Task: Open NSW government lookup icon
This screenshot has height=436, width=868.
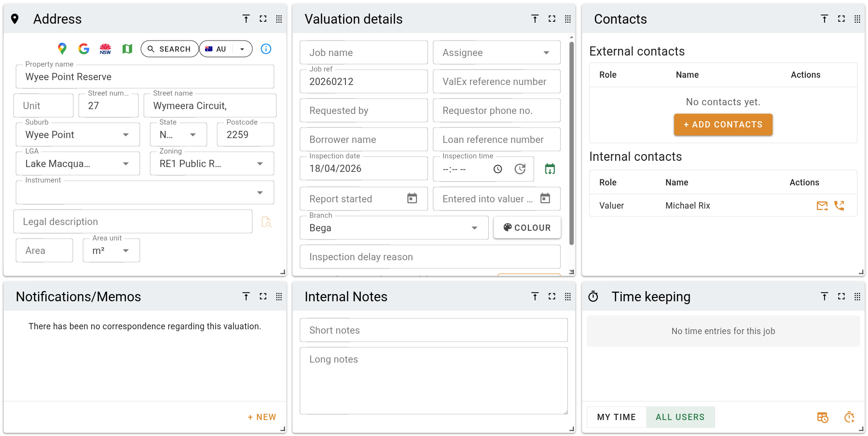Action: coord(105,49)
